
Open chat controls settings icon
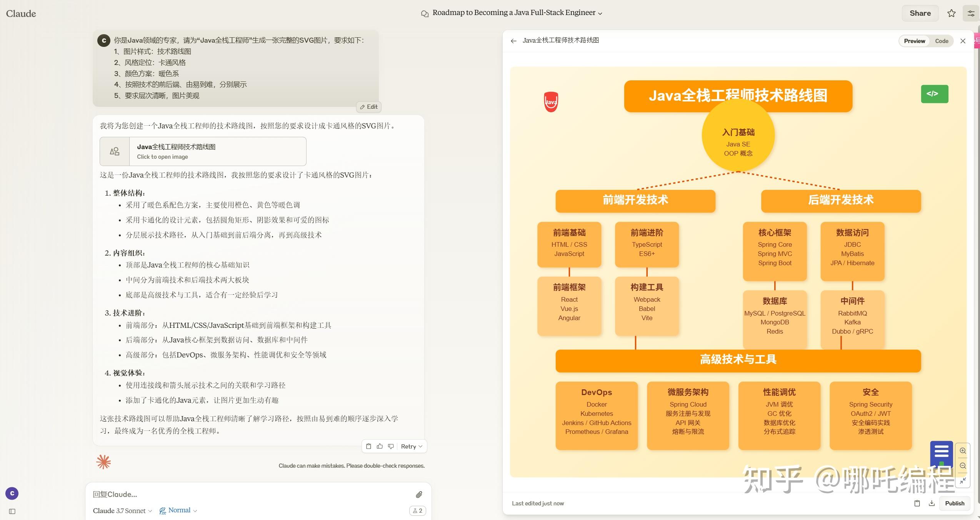point(971,13)
